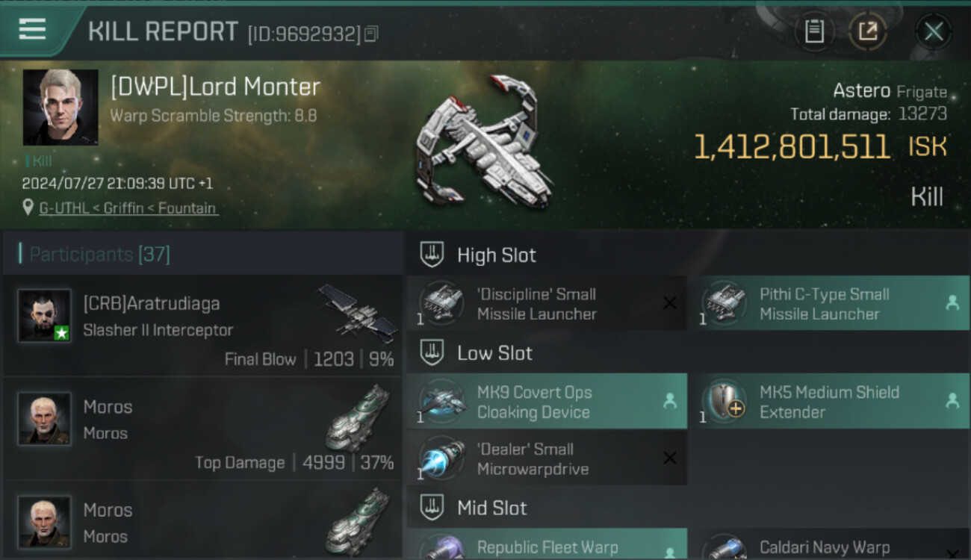Close the kill report window

pos(934,31)
